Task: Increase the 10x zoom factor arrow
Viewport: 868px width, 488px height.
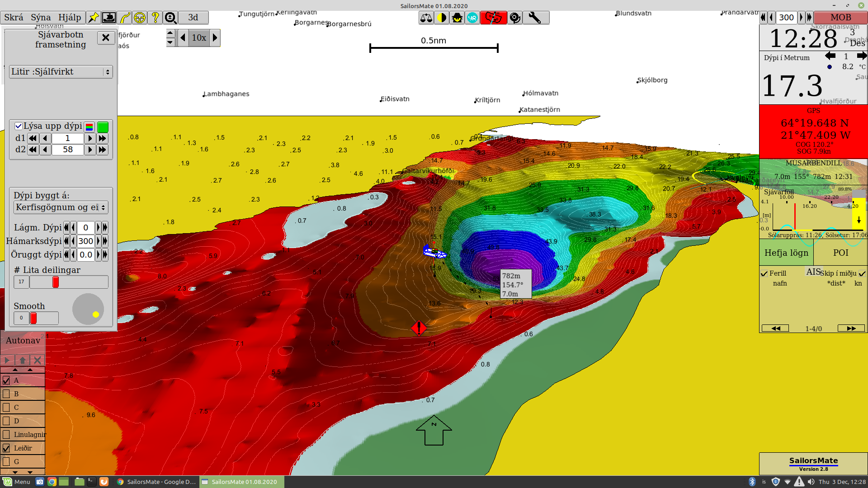Action: pos(215,38)
